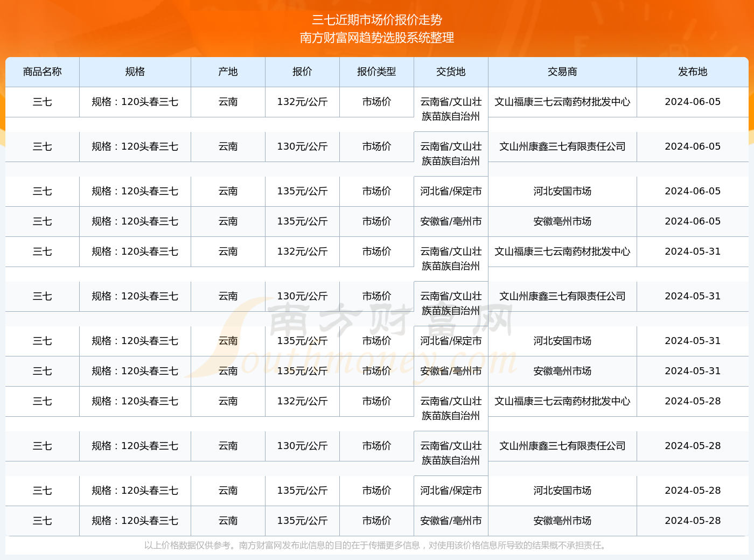
Task: Click the 以上价格数据仅供参考 disclaimer at the bottom
Action: pos(377,545)
